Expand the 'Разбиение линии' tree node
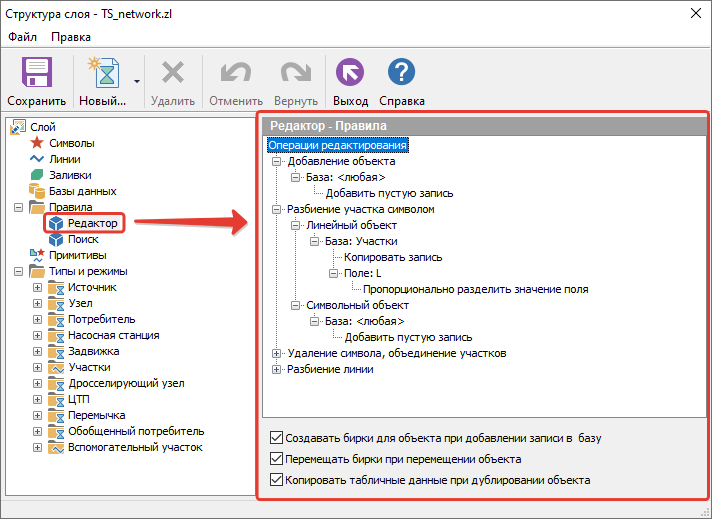Image resolution: width=712 pixels, height=519 pixels. (277, 369)
